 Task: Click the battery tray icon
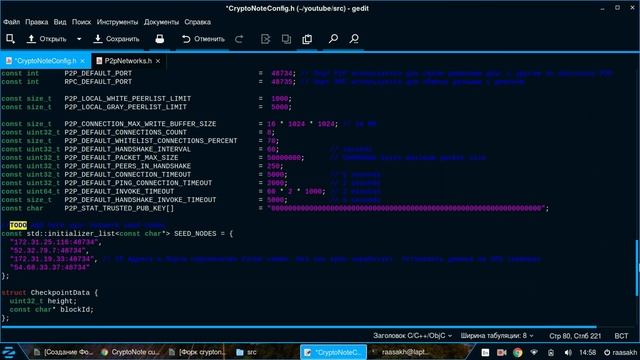pyautogui.click(x=551, y=352)
